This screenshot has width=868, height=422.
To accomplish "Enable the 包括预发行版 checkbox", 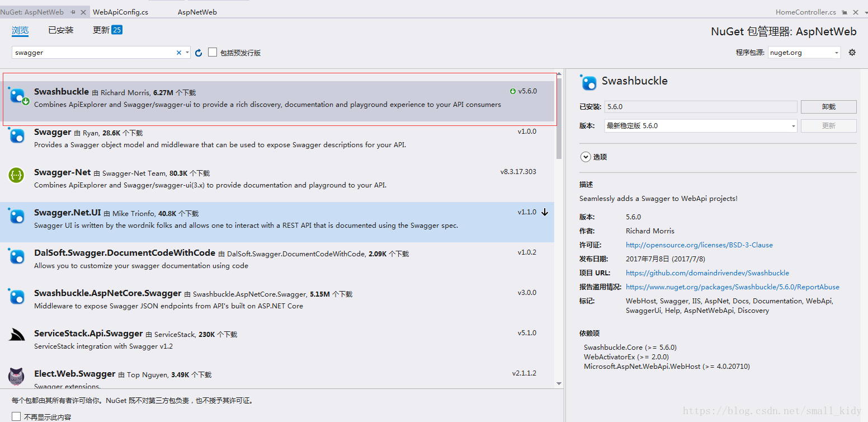I will click(x=213, y=51).
